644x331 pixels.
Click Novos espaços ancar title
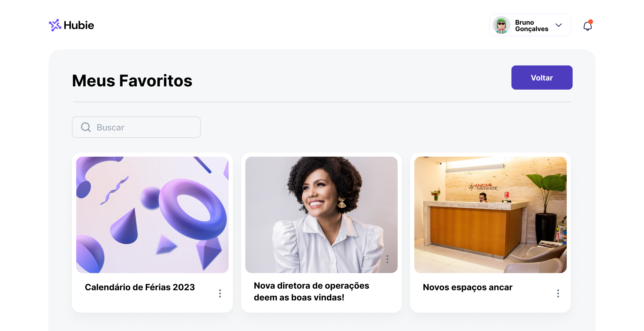(468, 287)
